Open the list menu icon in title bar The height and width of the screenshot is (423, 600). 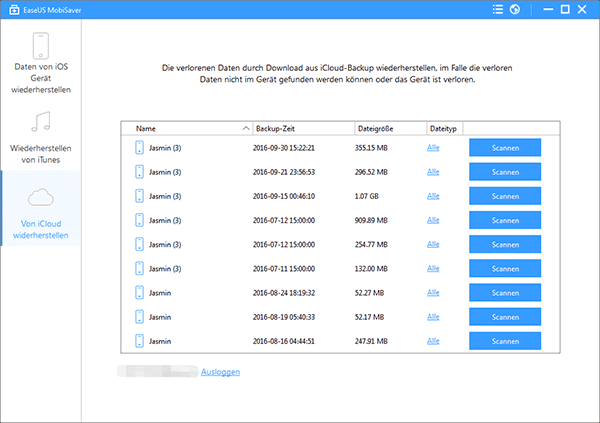[497, 9]
